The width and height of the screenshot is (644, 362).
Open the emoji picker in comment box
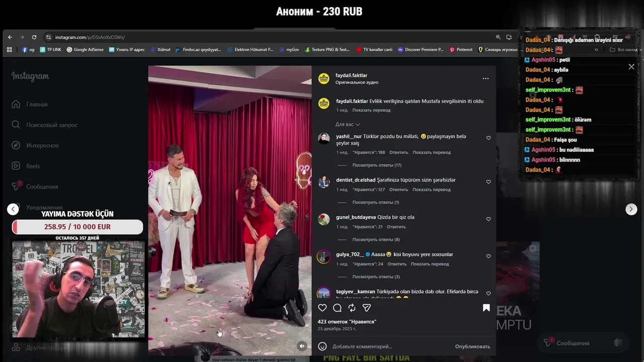323,346
